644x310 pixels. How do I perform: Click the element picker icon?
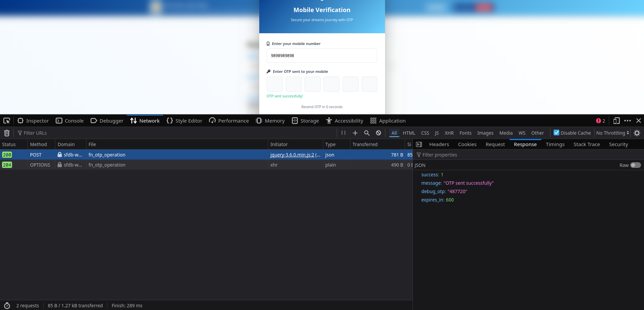coord(7,121)
